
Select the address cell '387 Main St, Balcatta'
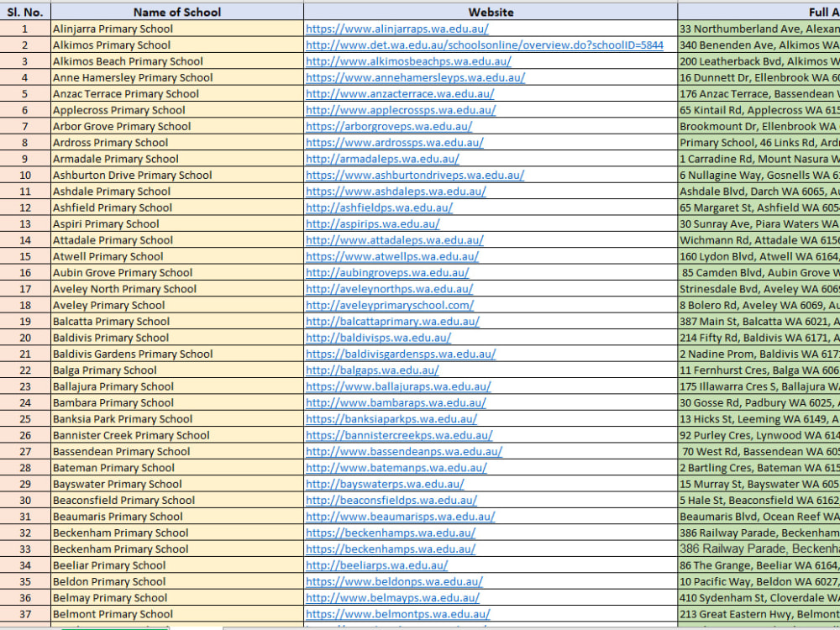pos(759,322)
